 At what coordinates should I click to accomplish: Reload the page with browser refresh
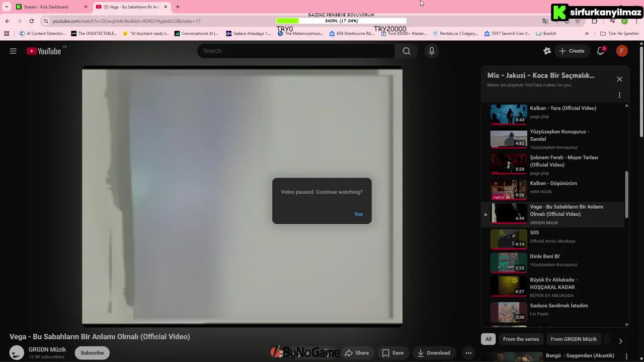point(31,21)
